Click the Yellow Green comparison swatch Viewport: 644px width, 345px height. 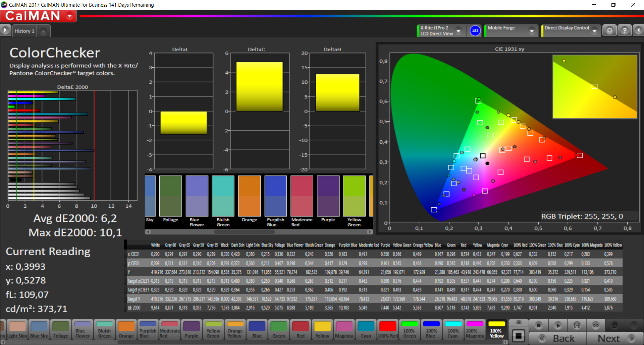354,196
